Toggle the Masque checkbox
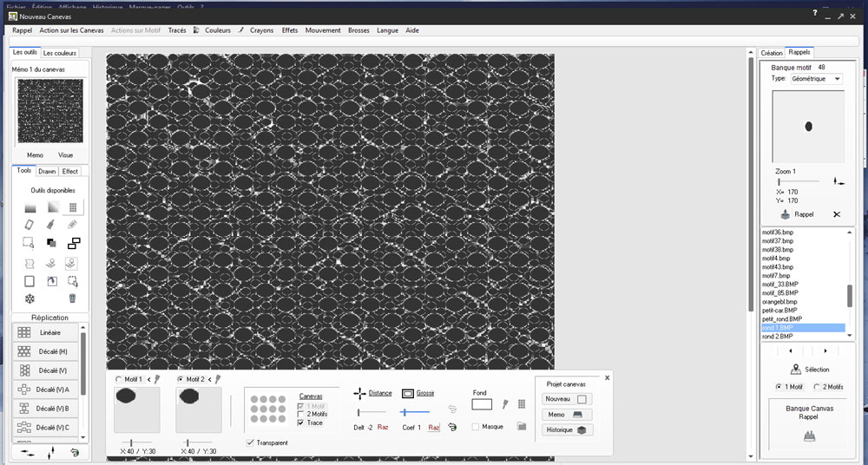The height and width of the screenshot is (465, 868). 476,427
